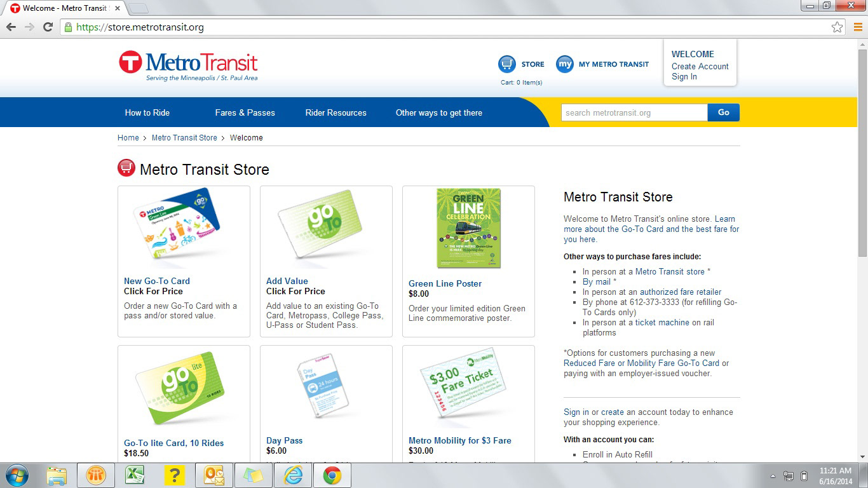Click the search metrotransit.org input field
Image resolution: width=868 pixels, height=488 pixels.
click(x=634, y=112)
